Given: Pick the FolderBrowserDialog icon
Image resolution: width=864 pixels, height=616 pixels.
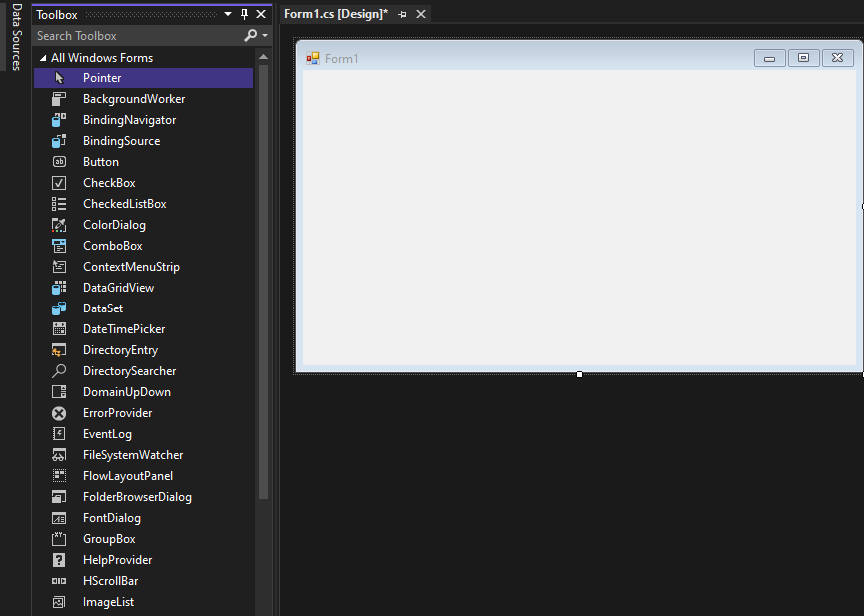Looking at the screenshot, I should tap(59, 497).
